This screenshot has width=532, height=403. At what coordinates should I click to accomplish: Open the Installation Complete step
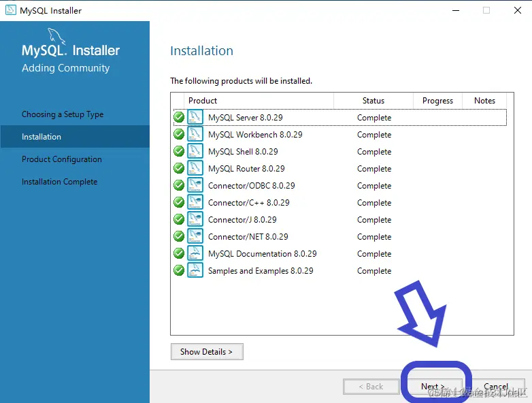pyautogui.click(x=59, y=182)
